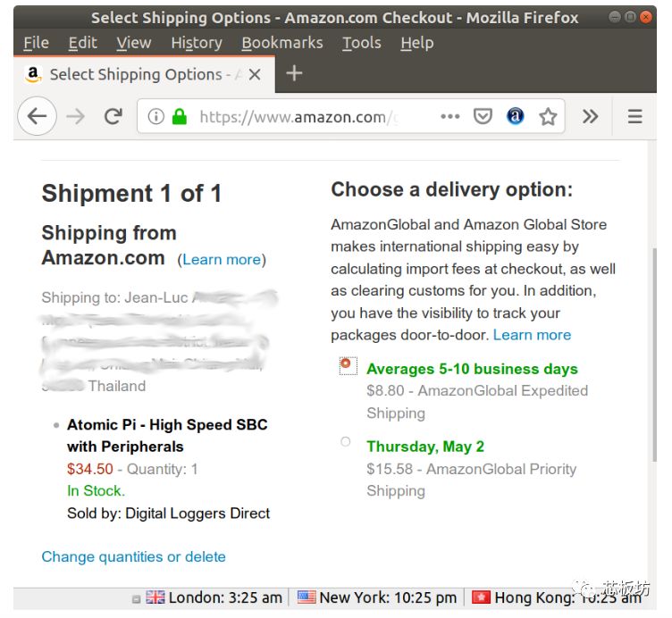Click Thursday, May 2 delivery label
This screenshot has width=672, height=618.
425,447
